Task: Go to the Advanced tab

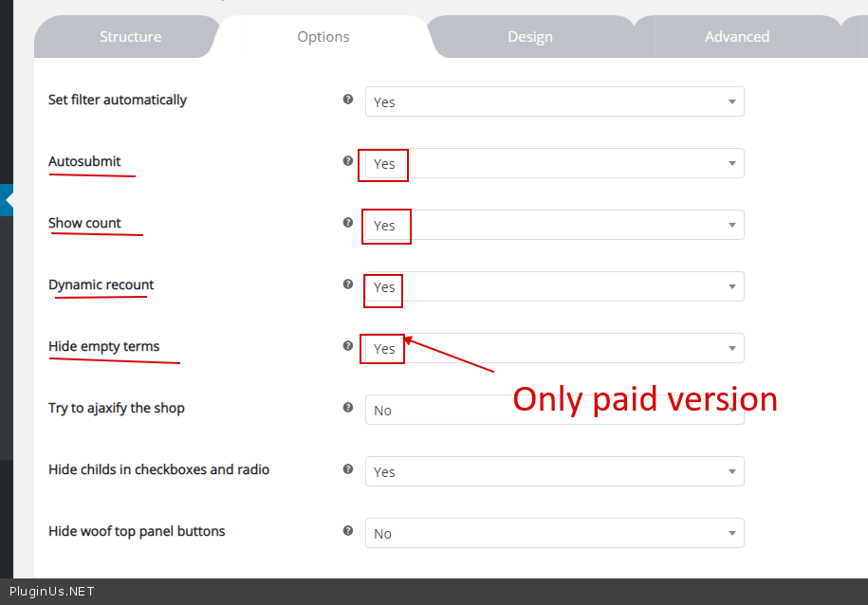Action: coord(736,37)
